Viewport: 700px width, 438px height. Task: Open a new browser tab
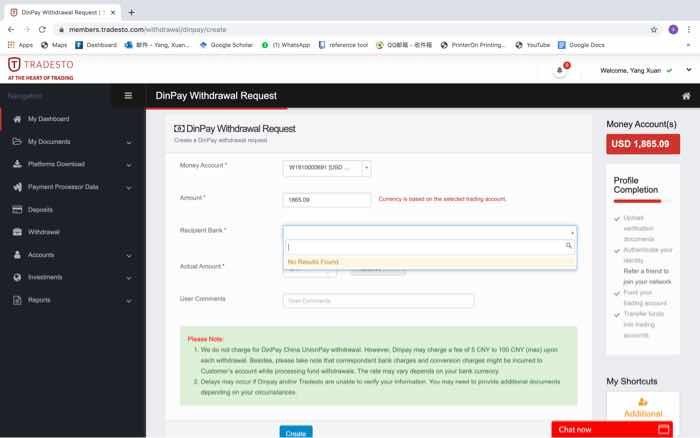[x=131, y=13]
